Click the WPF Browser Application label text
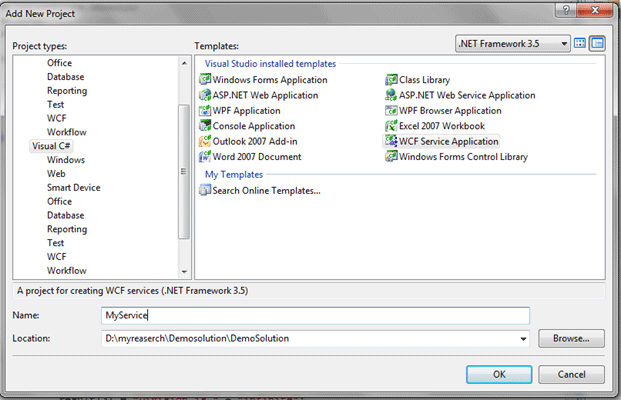Image resolution: width=621 pixels, height=400 pixels. (x=450, y=110)
